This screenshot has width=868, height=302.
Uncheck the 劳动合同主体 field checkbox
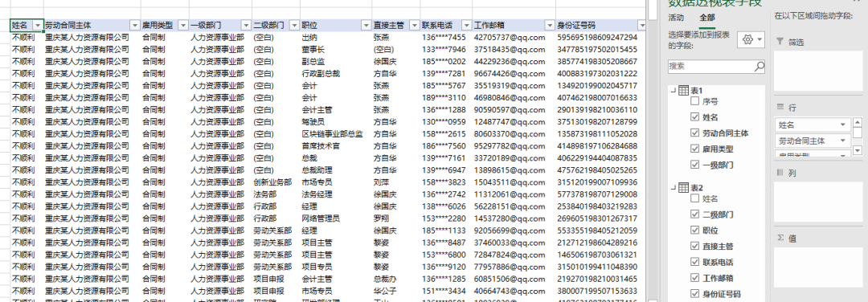tap(694, 133)
